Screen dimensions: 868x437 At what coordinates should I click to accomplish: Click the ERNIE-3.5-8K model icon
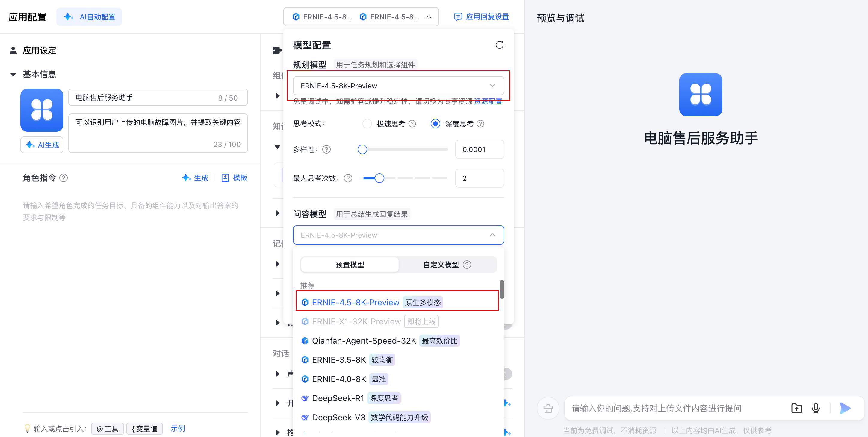[305, 360]
